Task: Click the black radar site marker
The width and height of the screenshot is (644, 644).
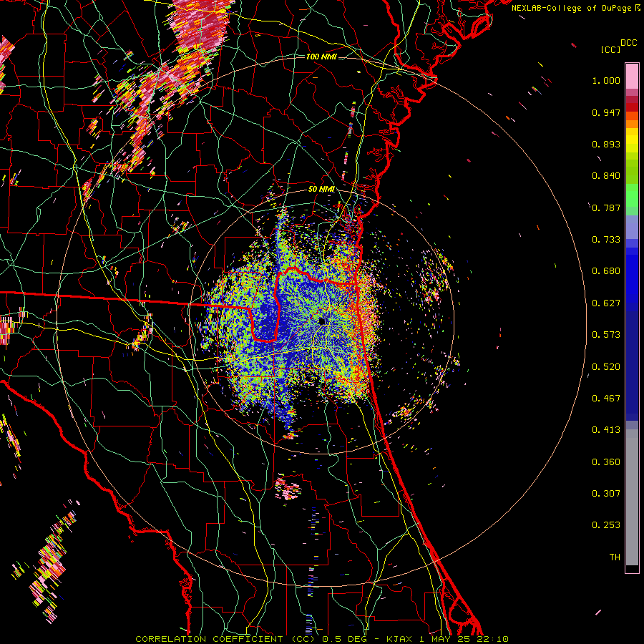Action: click(x=322, y=321)
